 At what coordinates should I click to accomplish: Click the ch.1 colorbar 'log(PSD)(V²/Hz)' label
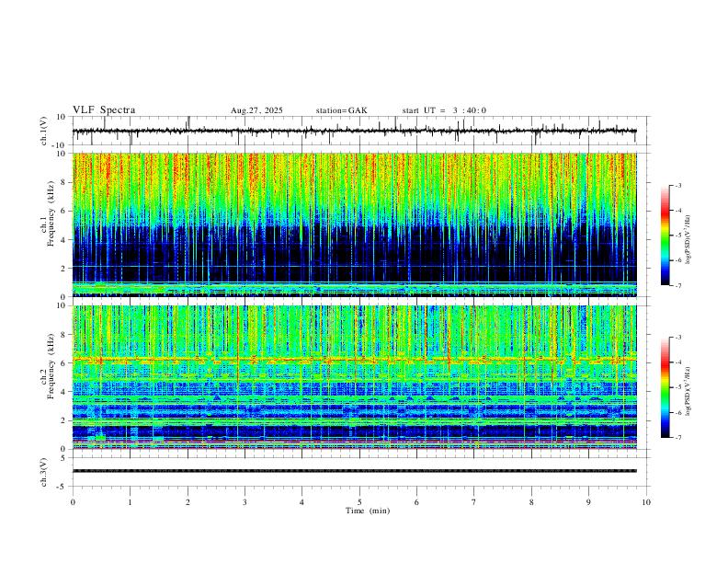point(688,240)
